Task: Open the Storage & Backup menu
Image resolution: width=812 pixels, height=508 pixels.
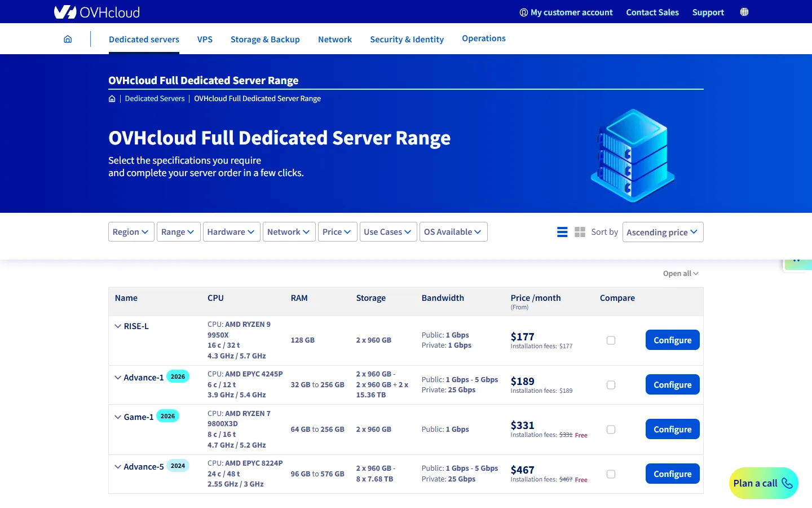Action: [265, 40]
